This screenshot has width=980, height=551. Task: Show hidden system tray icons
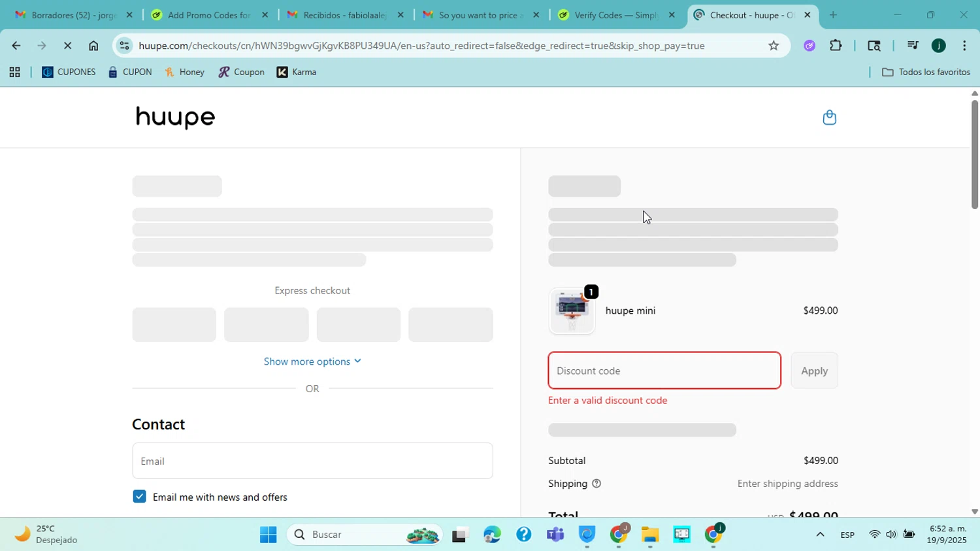coord(820,535)
